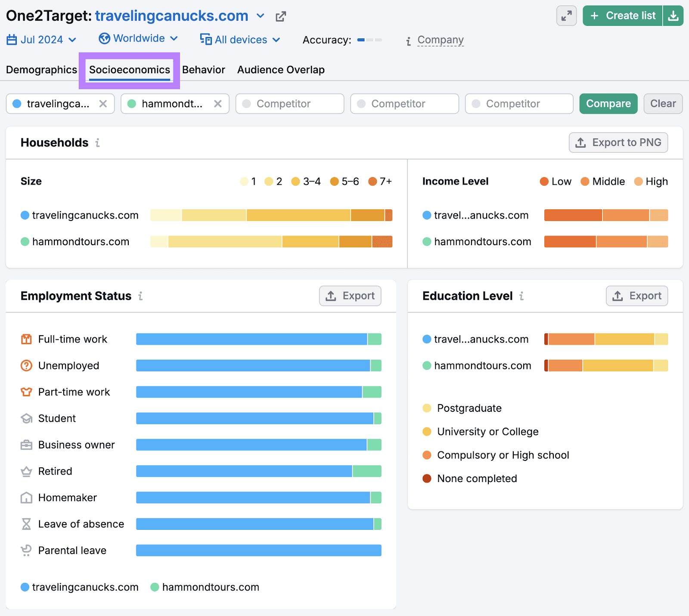The height and width of the screenshot is (616, 689).
Task: Click the Parental leave stroller icon
Action: click(x=26, y=551)
